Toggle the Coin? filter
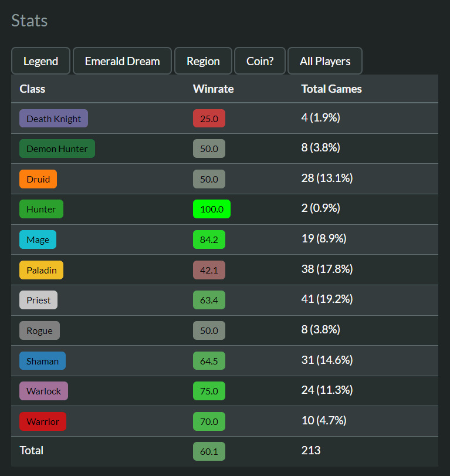450x476 pixels. 260,61
